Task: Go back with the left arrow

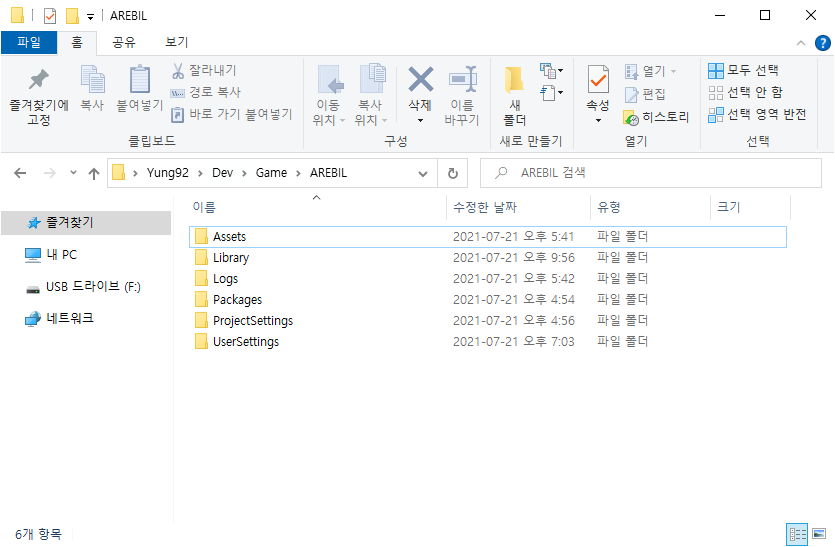Action: (20, 173)
